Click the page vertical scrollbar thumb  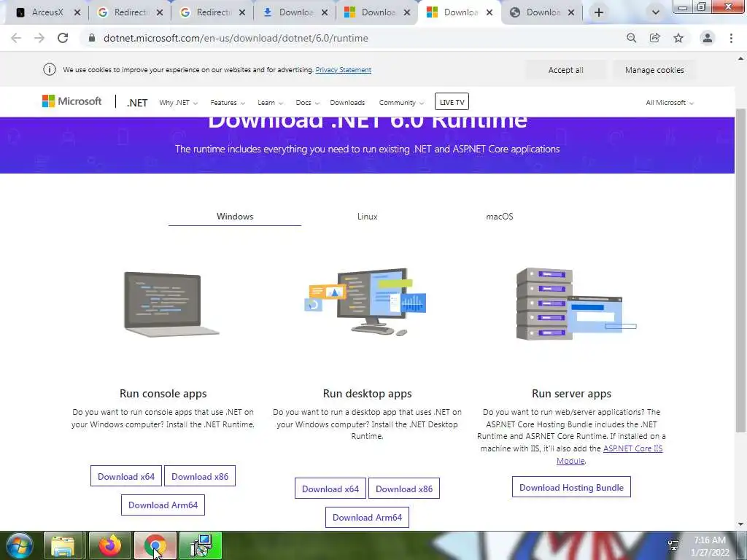coord(740,269)
